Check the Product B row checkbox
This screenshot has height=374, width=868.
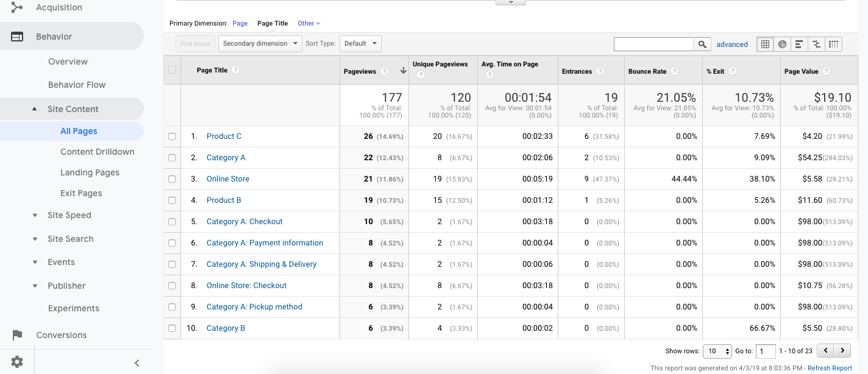click(172, 200)
